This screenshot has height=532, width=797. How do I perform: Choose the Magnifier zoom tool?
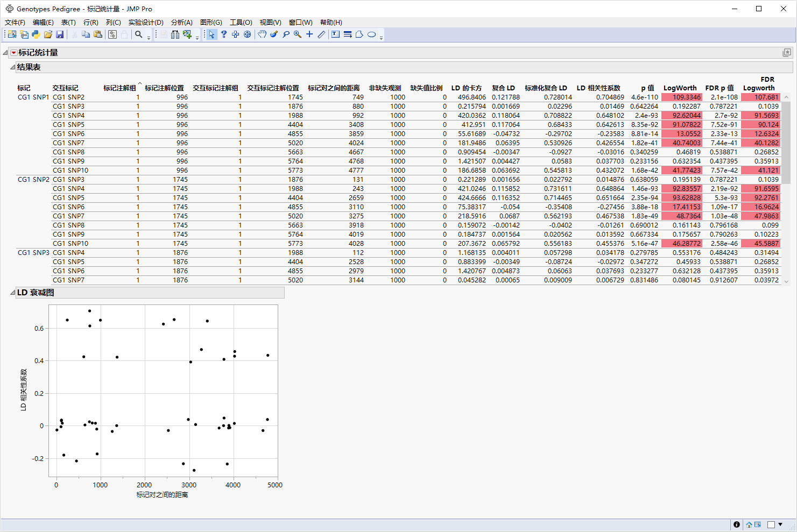tap(298, 34)
